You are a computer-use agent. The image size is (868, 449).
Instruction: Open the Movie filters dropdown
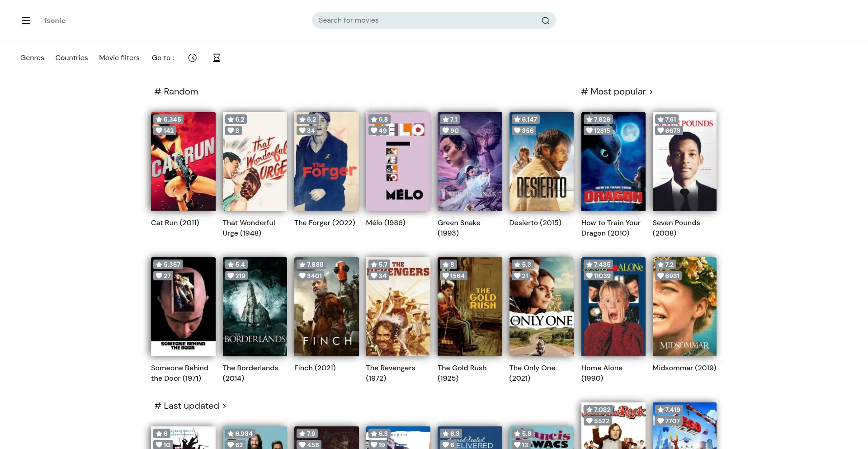point(119,58)
